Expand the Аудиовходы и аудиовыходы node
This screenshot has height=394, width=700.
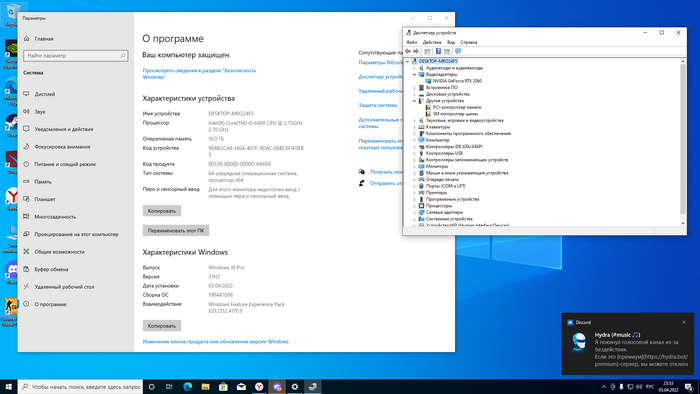(414, 68)
